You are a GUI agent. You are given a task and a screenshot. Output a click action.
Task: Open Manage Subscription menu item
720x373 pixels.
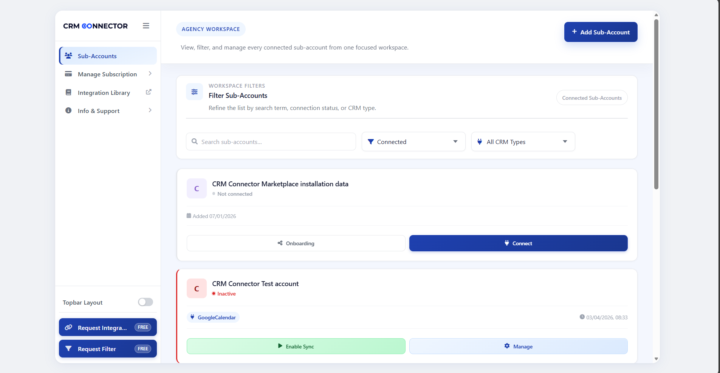tap(108, 74)
